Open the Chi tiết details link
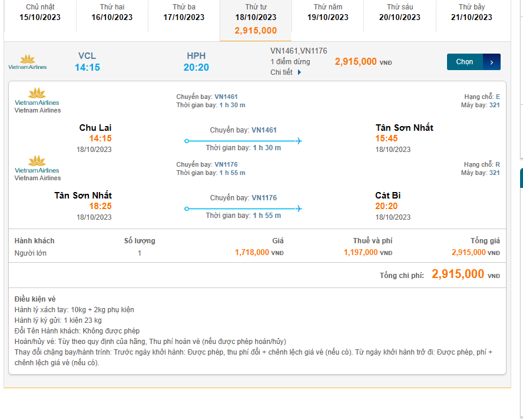The height and width of the screenshot is (420, 523). tap(283, 72)
